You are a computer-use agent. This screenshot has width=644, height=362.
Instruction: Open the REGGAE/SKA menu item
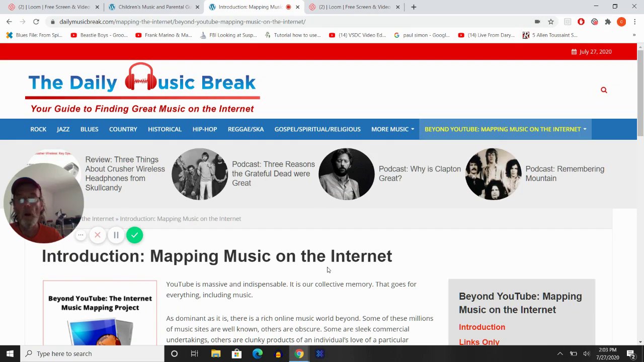click(246, 129)
